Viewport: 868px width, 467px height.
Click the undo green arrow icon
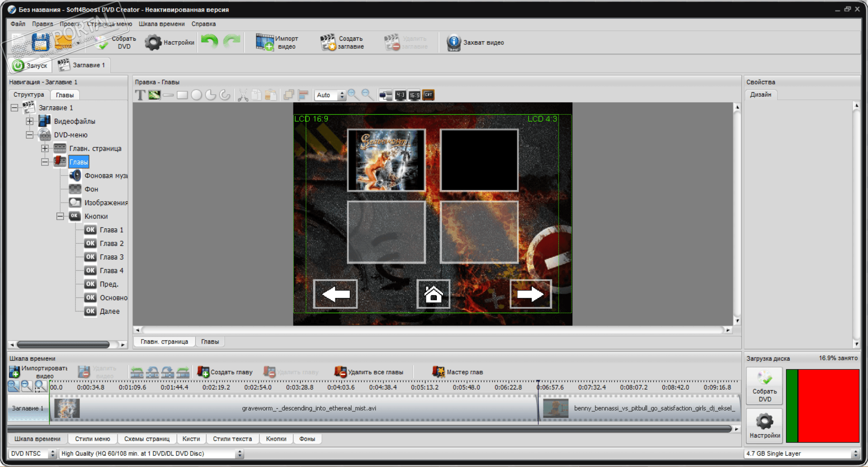[x=209, y=42]
